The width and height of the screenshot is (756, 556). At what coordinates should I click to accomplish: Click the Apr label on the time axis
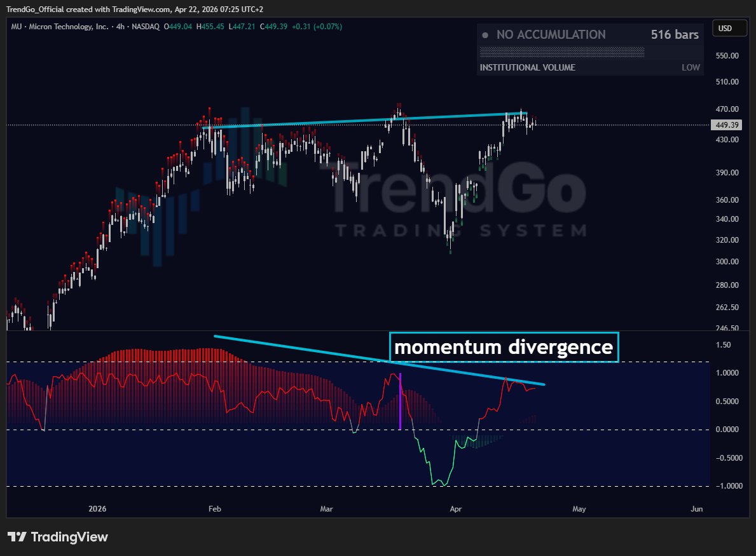point(455,509)
